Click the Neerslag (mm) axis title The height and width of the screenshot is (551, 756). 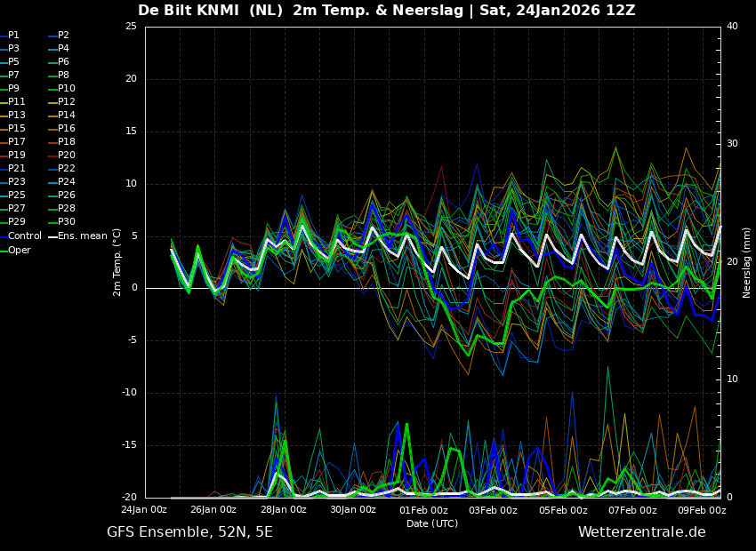(747, 262)
